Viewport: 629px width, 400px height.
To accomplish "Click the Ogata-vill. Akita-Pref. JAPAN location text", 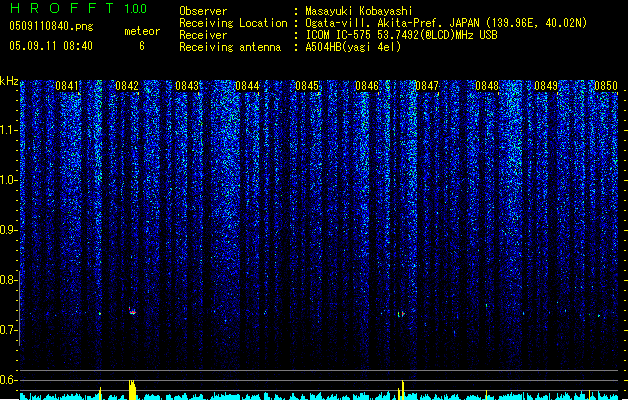I will click(446, 23).
